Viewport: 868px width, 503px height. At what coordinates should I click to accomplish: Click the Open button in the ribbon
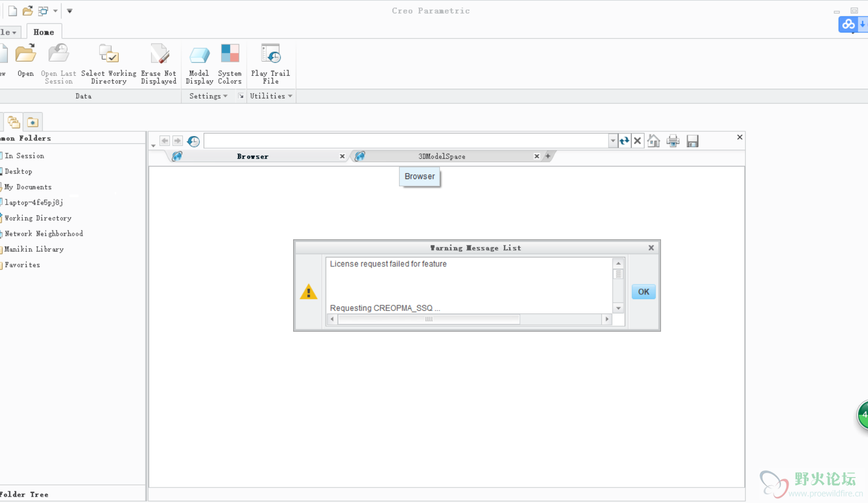pos(25,61)
